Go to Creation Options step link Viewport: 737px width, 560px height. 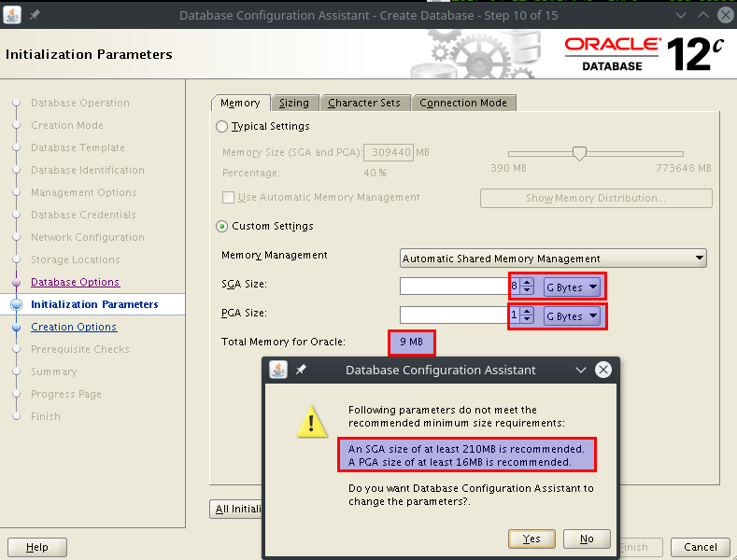tap(74, 327)
